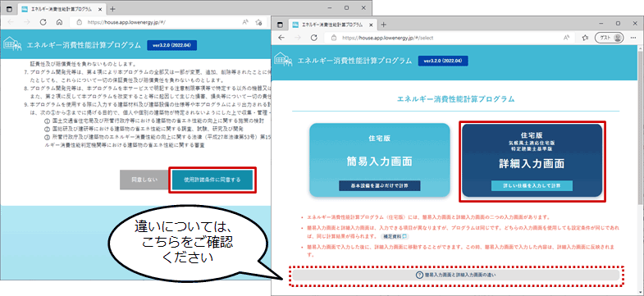
Task: Open a new tab in front window
Action: click(x=384, y=25)
